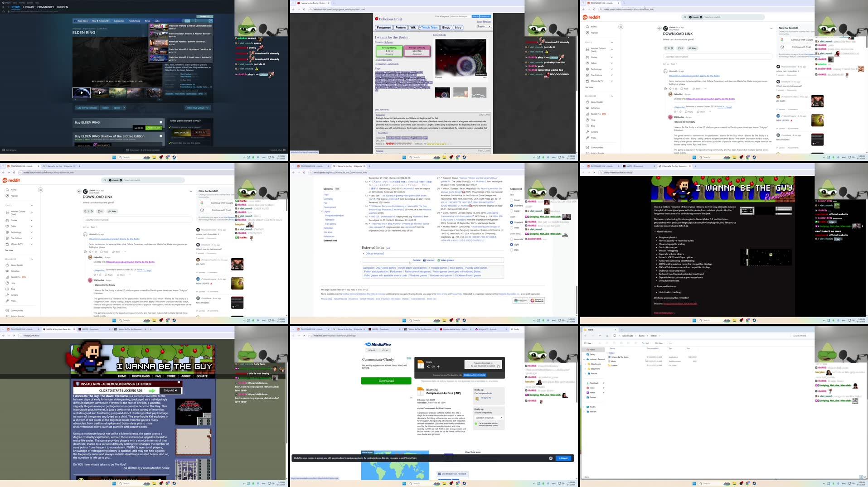
Task: Select Standard text size in Wikipedia Appearance
Action: [x=512, y=205]
